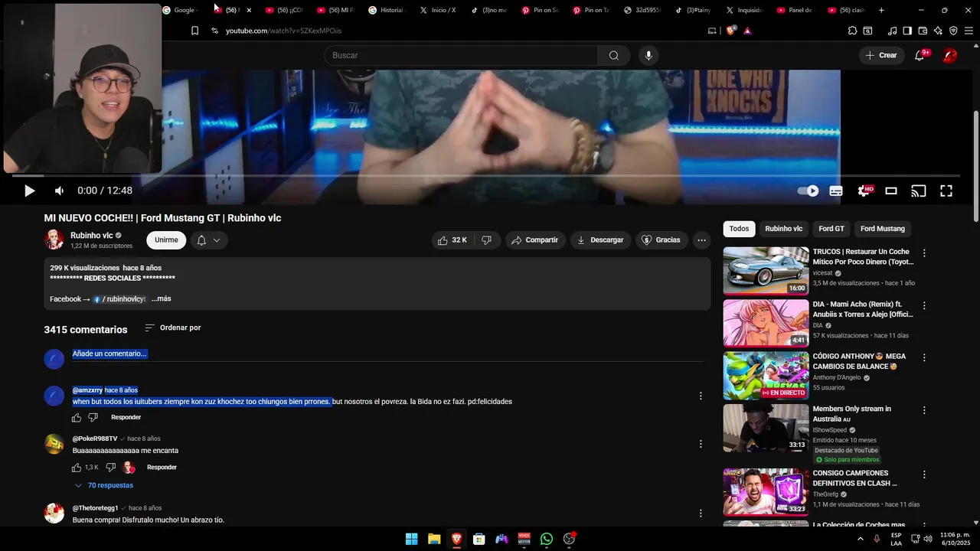Viewport: 980px width, 551px height.
Task: Like the @PokeR988TV comment
Action: pos(77,468)
